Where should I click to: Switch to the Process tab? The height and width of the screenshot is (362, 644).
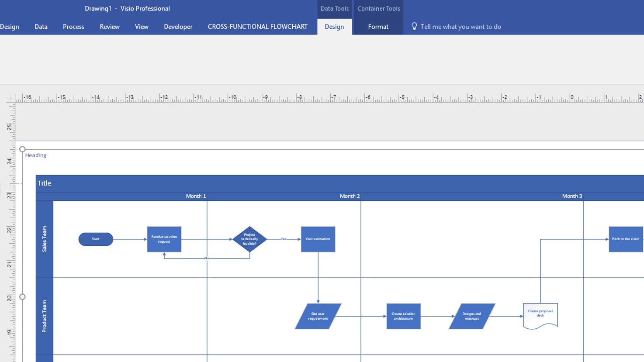coord(73,27)
